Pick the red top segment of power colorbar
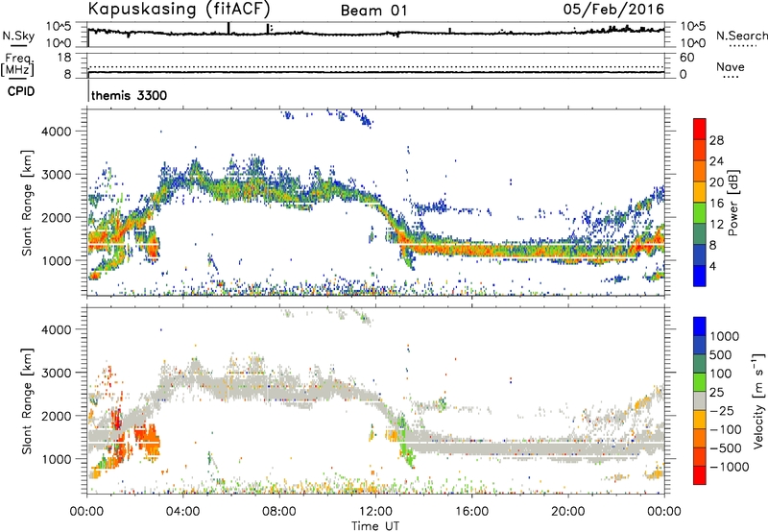Screen dimensions: 768x532 point(700,130)
